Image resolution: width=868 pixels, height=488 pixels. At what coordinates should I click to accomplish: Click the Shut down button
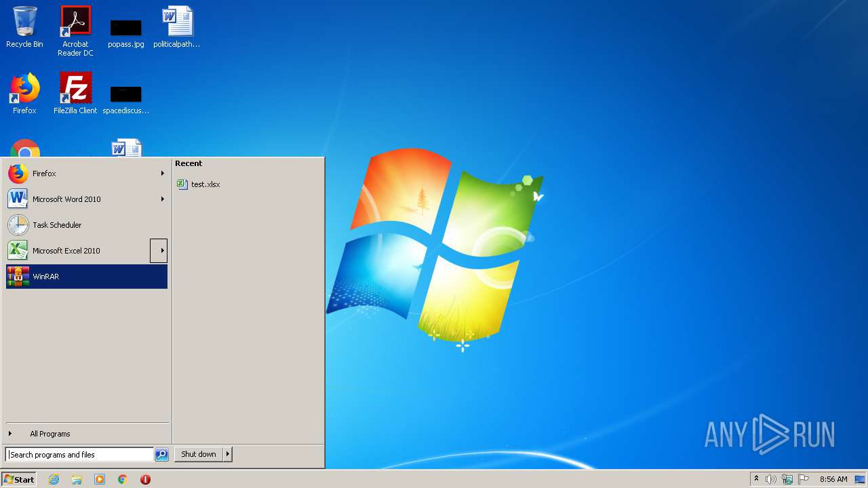tap(199, 454)
